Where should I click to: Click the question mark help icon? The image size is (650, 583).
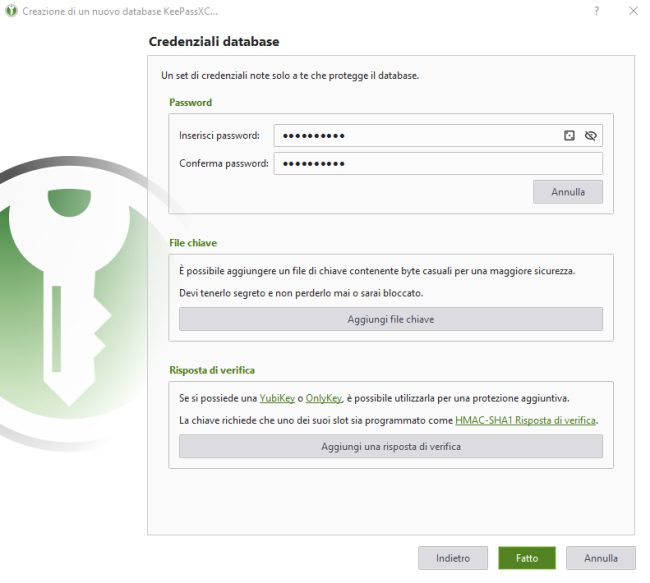point(597,10)
